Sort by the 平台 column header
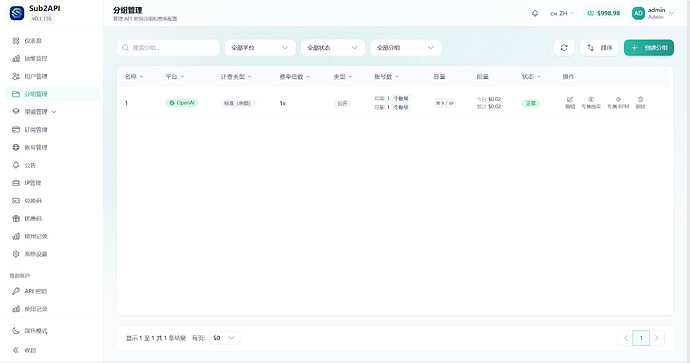 [175, 77]
